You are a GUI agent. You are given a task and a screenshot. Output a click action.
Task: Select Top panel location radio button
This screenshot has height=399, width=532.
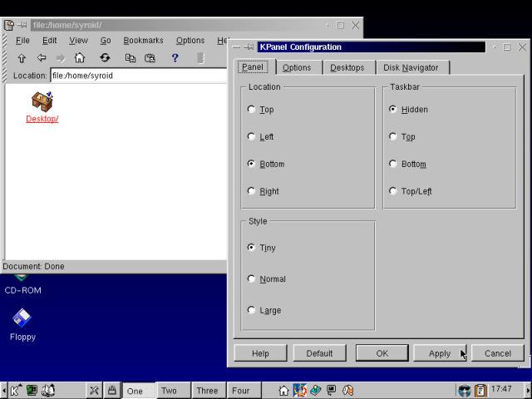click(x=252, y=110)
